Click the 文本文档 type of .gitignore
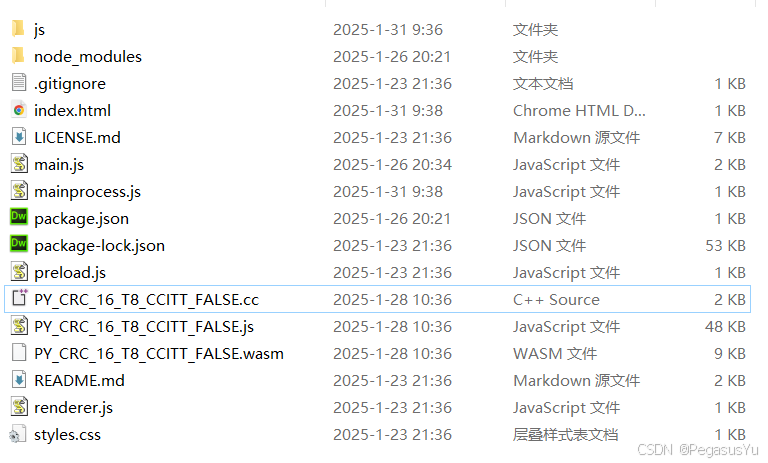The width and height of the screenshot is (768, 463). click(543, 84)
